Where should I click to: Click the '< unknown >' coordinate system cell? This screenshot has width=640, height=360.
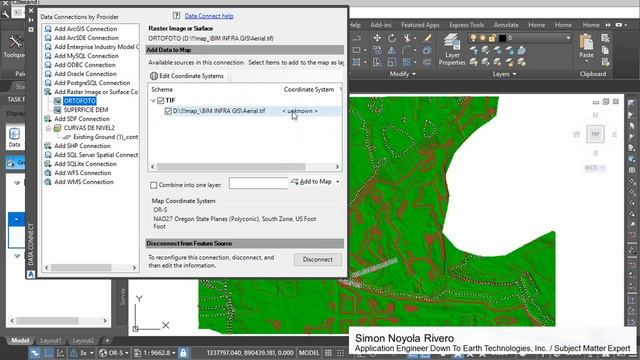tap(300, 111)
